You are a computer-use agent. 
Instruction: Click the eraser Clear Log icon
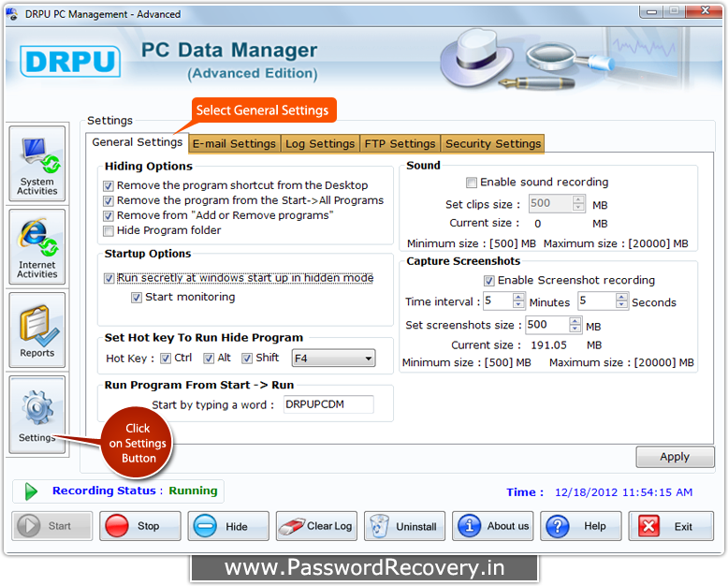[291, 526]
